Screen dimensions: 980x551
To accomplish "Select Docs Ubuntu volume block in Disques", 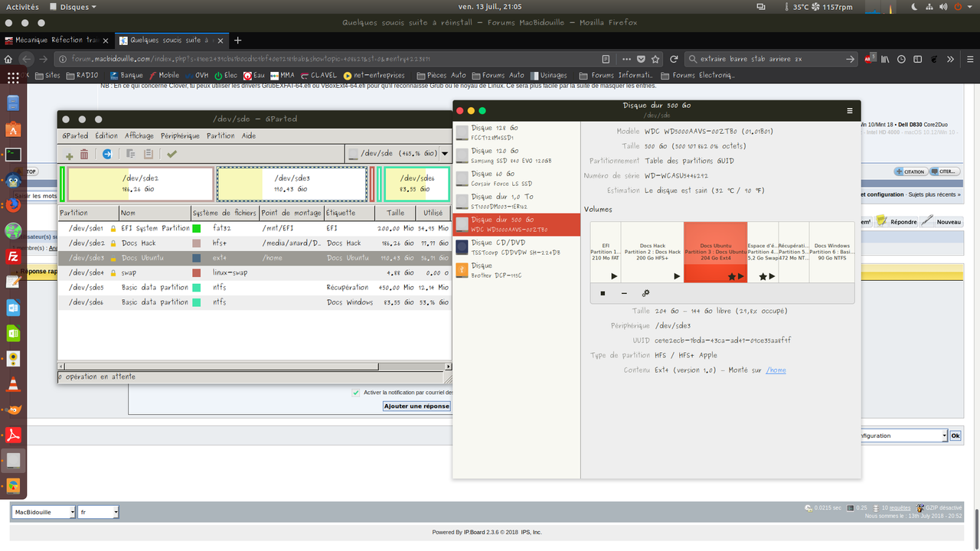I will 715,252.
